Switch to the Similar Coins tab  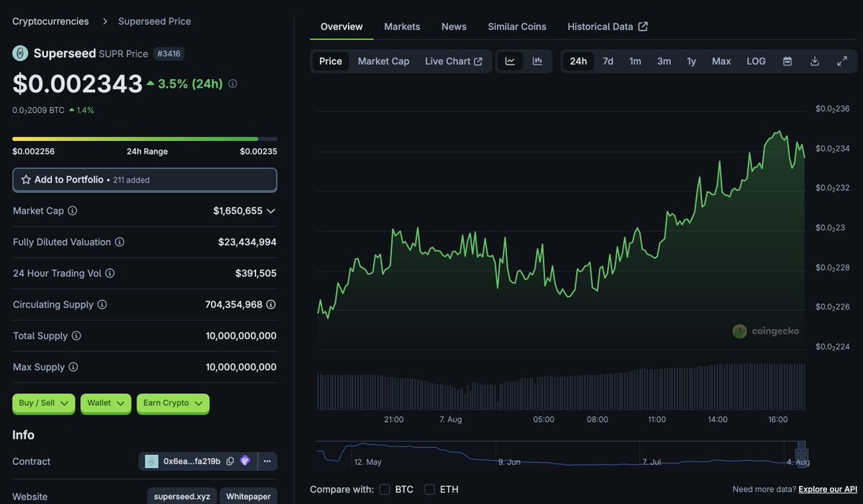(517, 27)
